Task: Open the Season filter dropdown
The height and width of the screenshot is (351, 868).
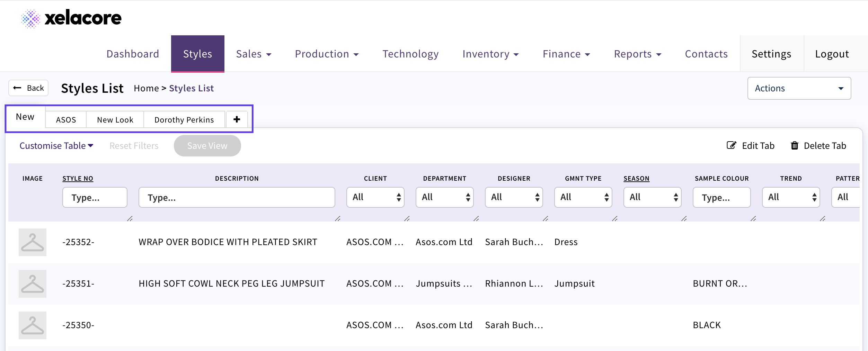Action: [x=652, y=197]
